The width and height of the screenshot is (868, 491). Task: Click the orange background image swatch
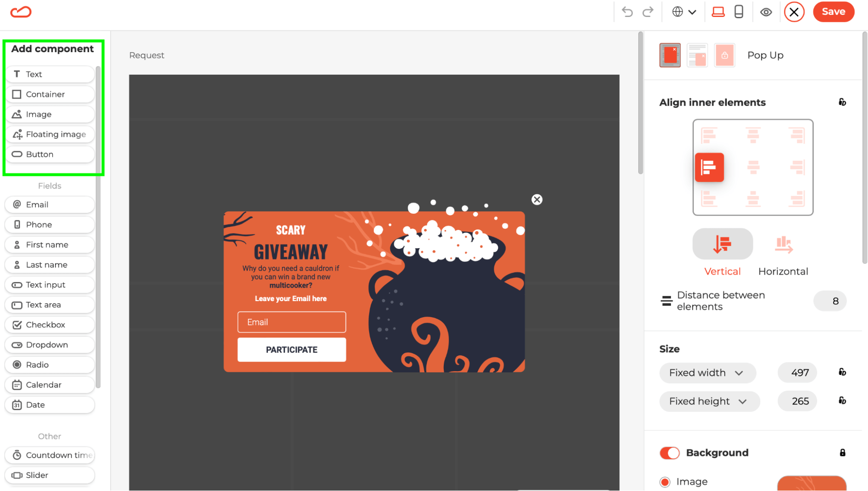(812, 483)
